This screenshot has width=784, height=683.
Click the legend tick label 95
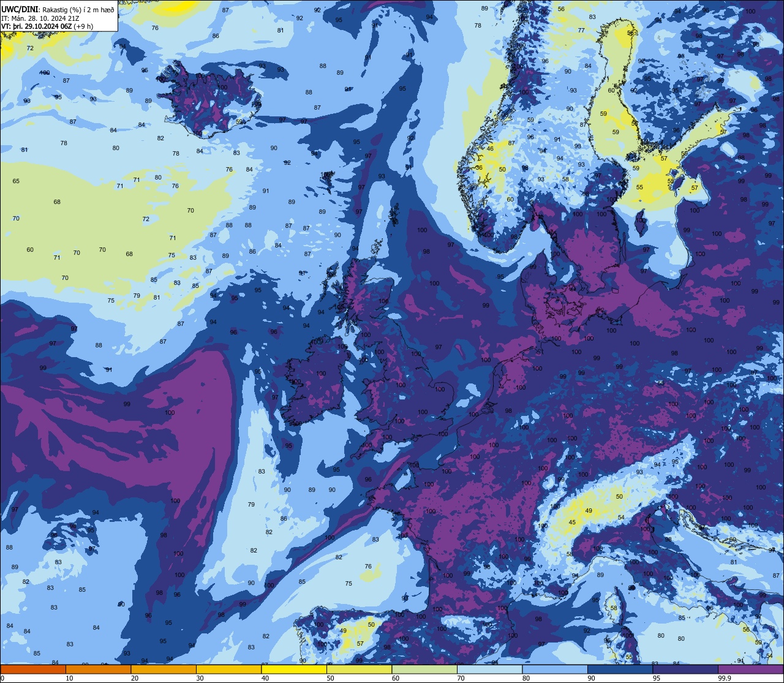point(657,678)
